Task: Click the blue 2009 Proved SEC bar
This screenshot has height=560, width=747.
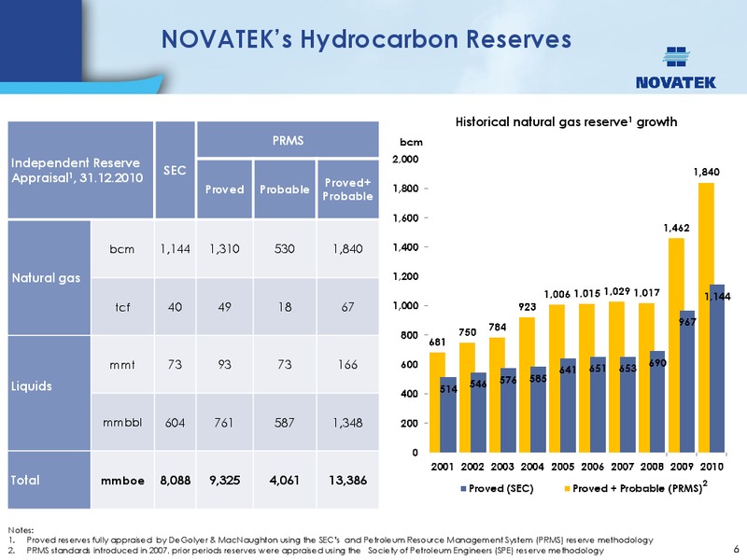Action: click(x=687, y=382)
